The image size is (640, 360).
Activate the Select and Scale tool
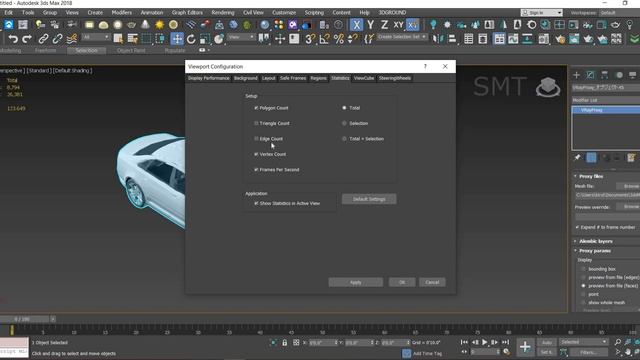pos(205,39)
